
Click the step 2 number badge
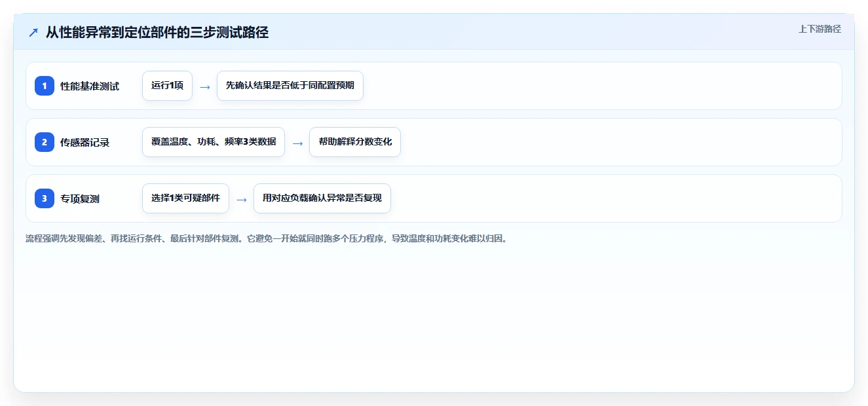pyautogui.click(x=45, y=142)
